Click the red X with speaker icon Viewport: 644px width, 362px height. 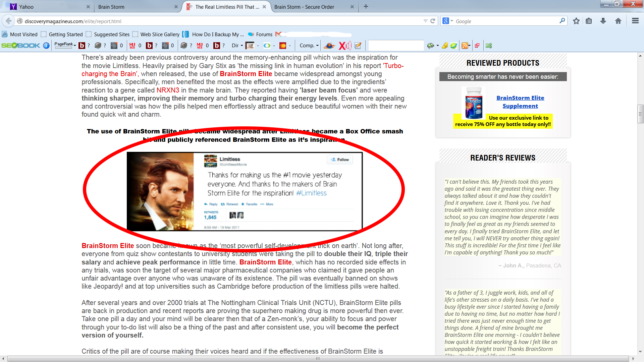point(345,46)
